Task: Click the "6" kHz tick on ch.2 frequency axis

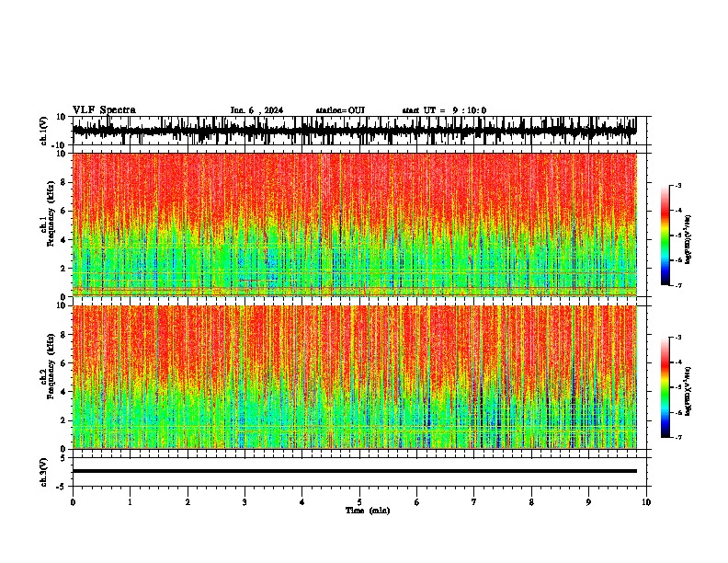Action: 64,363
